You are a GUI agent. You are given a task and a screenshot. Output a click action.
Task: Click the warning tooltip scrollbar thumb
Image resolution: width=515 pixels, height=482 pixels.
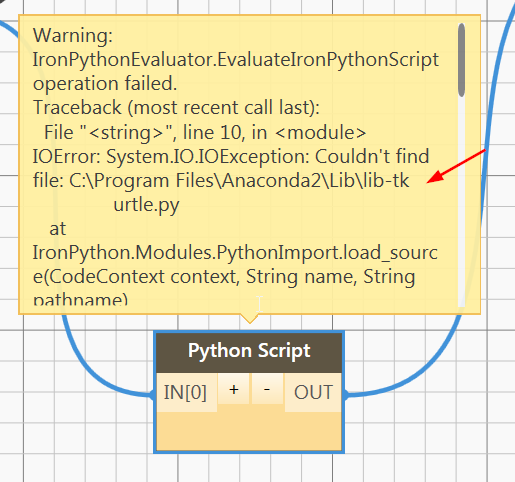click(461, 60)
